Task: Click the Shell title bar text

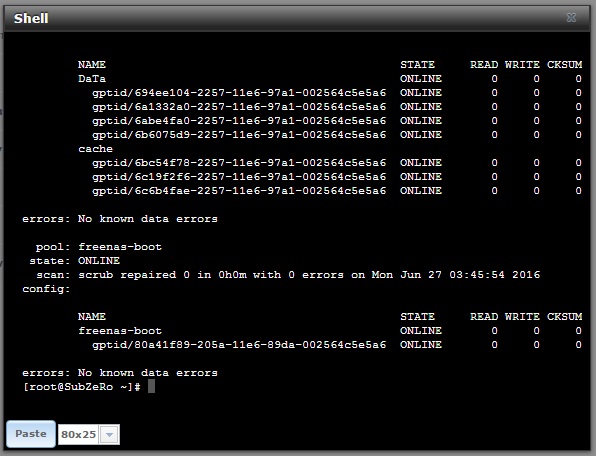Action: 31,18
